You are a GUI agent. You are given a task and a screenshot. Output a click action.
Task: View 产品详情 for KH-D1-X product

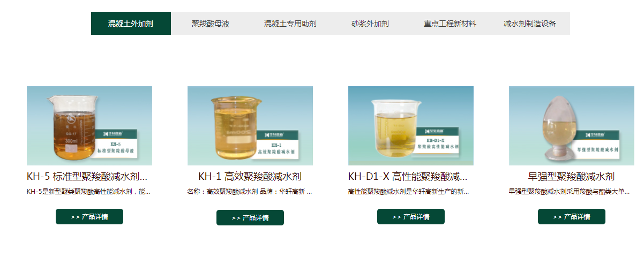[411, 217]
